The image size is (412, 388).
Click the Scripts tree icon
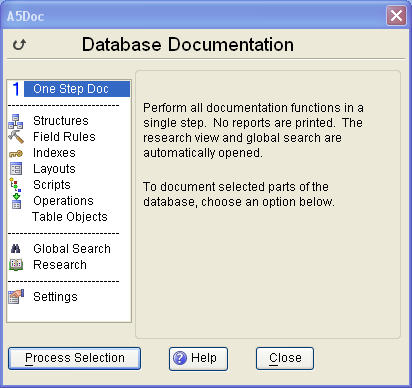15,185
